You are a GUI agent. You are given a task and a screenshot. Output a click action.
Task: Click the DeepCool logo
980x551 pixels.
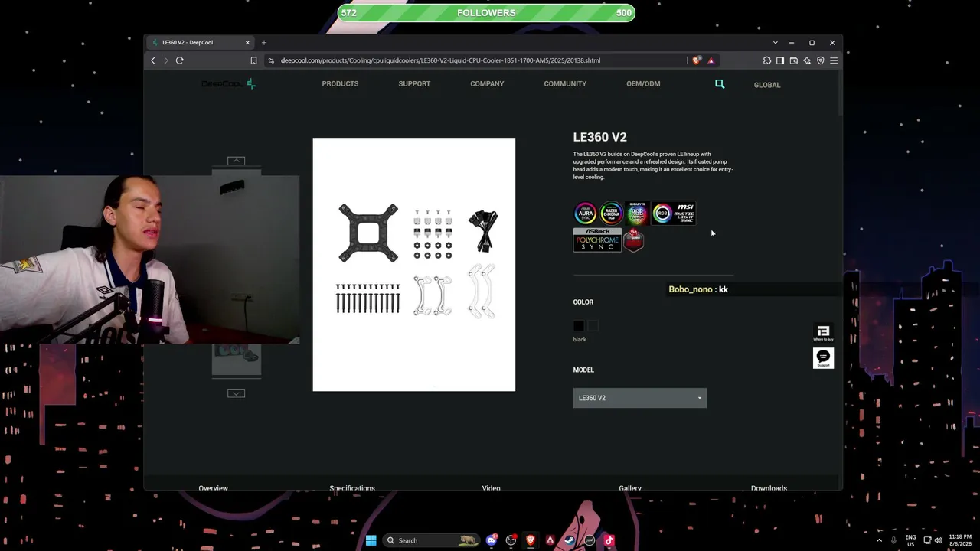point(228,84)
